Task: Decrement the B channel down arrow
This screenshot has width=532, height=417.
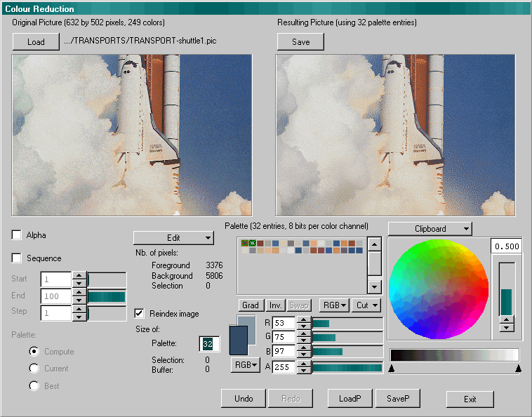Action: (x=304, y=355)
